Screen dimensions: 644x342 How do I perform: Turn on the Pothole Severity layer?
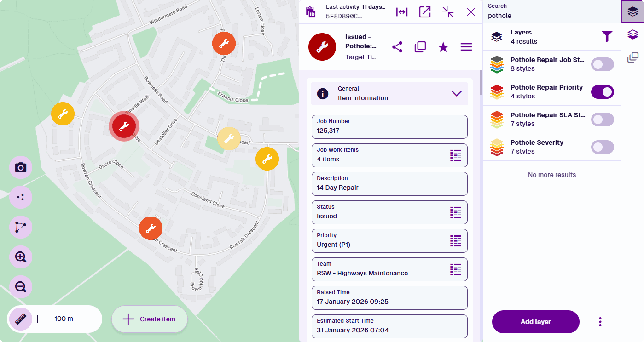[602, 147]
